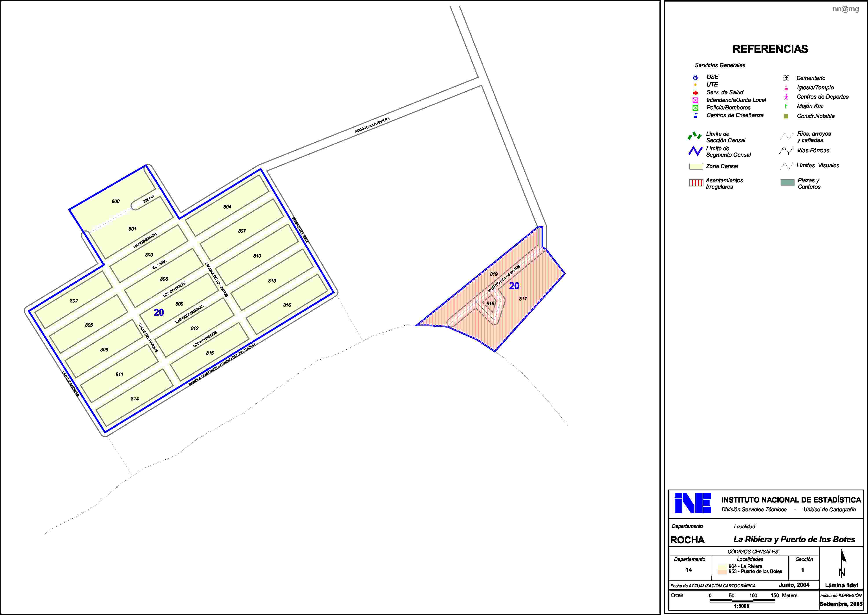Click block number 811
The height and width of the screenshot is (615, 868).
coord(120,374)
